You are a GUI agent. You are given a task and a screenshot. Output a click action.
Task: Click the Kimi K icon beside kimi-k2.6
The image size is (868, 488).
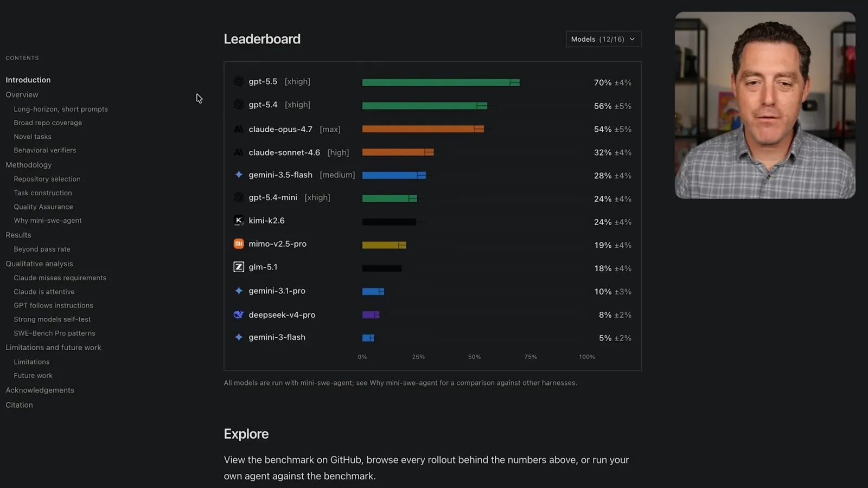[x=239, y=220]
